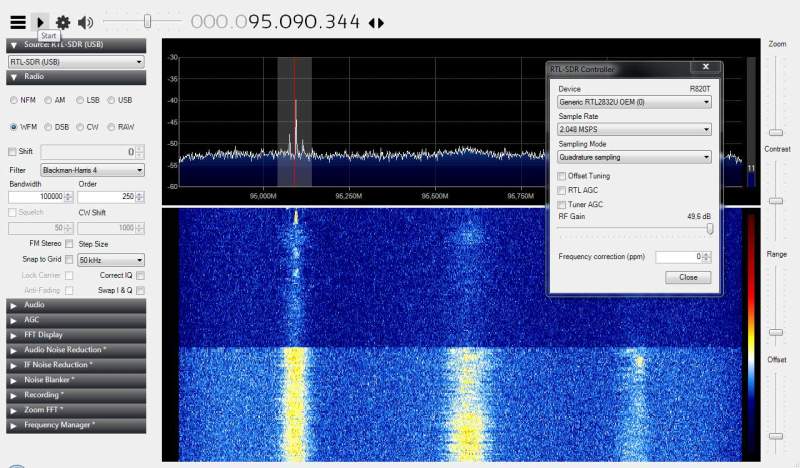Open the hamburger menu icon
This screenshot has height=468, width=800.
[17, 22]
